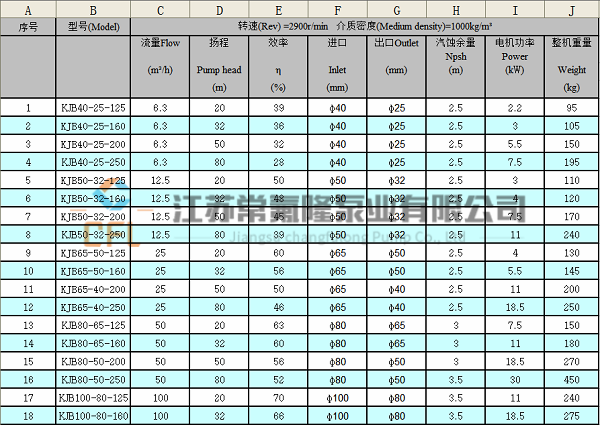Screen dimensions: 600x425
Task: Select model cell KJB40-25-125
Action: pyautogui.click(x=93, y=107)
